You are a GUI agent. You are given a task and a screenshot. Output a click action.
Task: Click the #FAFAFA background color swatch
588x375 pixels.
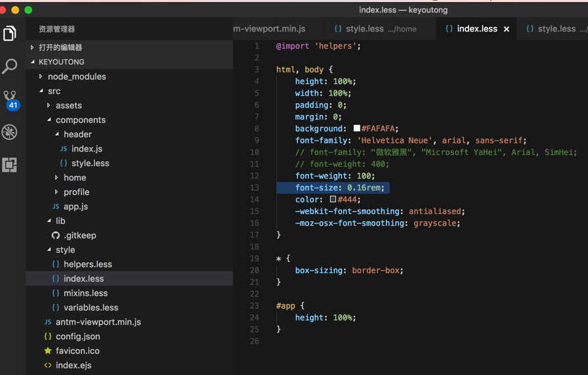coord(357,129)
